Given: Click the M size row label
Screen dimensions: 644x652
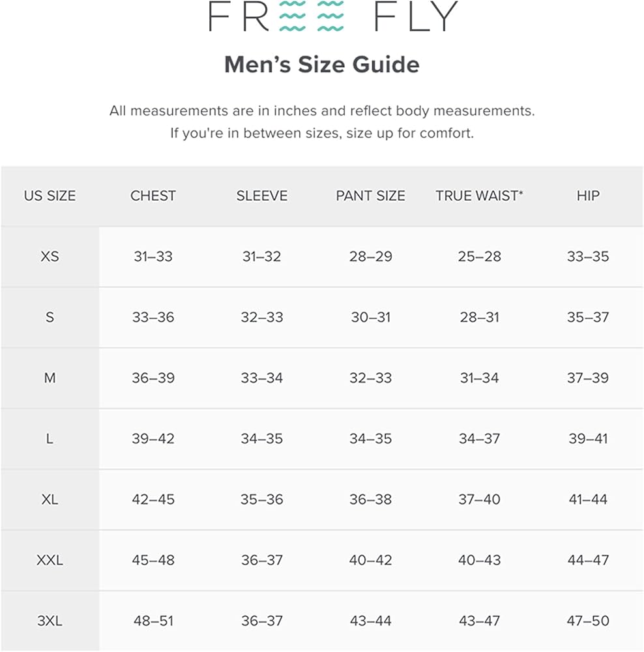Looking at the screenshot, I should (50, 378).
